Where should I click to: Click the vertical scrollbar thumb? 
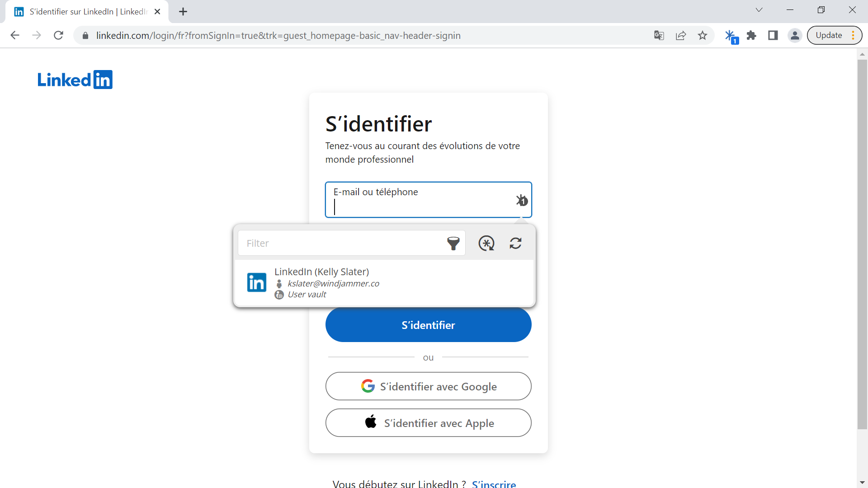click(x=862, y=244)
